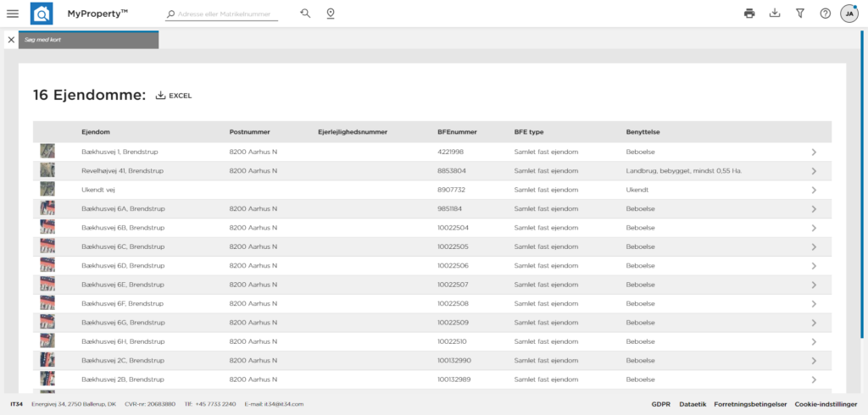
Task: Click the download icon in header
Action: tap(774, 14)
